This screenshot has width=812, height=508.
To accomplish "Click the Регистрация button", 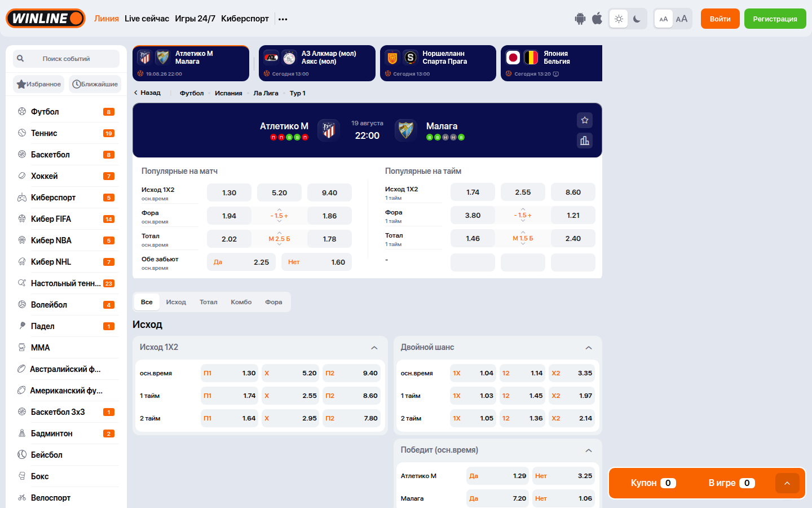I will tap(775, 19).
